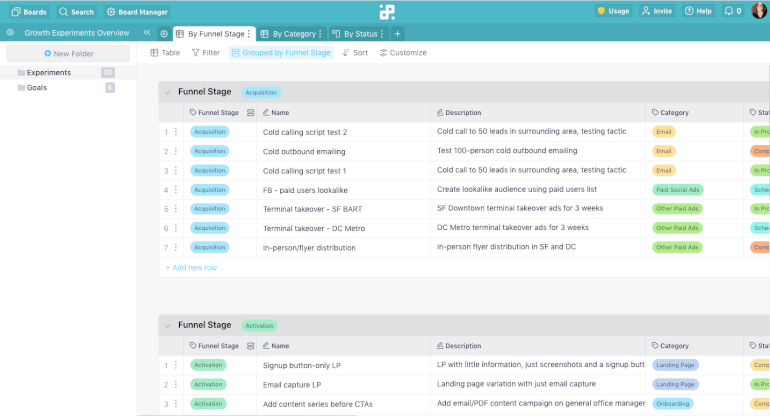The image size is (770, 416).
Task: Open row menu for FB - paid users lookalike
Action: click(x=176, y=190)
